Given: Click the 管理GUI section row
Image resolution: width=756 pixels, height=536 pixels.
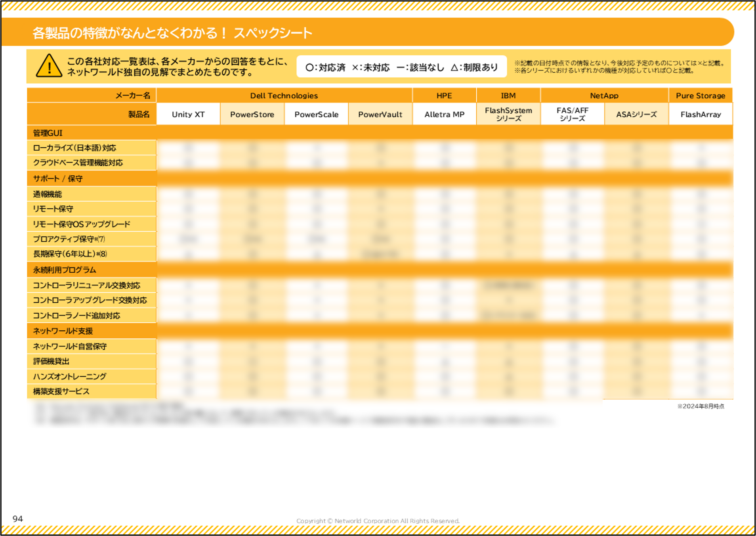Looking at the screenshot, I should [x=380, y=133].
